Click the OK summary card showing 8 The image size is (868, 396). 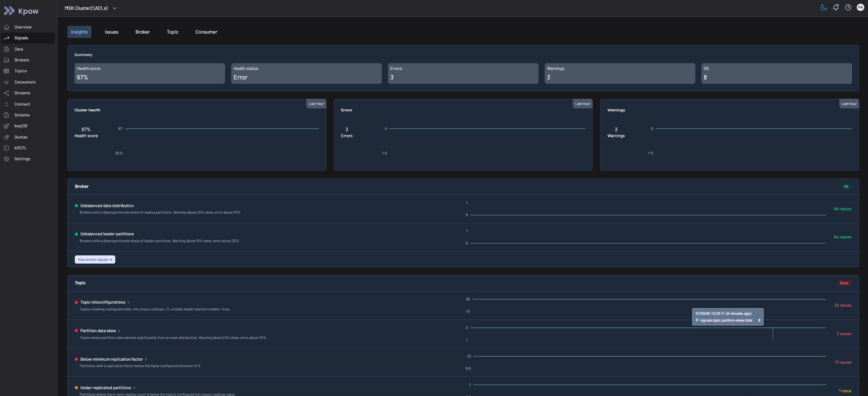[x=777, y=73]
